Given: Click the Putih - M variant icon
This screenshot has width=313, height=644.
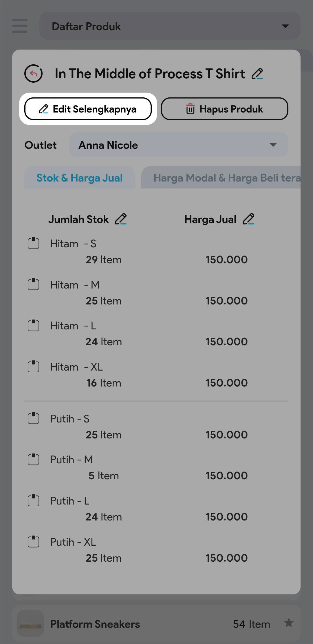Looking at the screenshot, I should 34,459.
